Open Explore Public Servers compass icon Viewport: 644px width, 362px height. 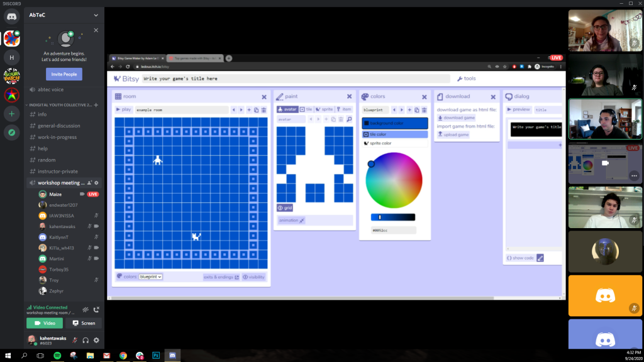click(11, 133)
